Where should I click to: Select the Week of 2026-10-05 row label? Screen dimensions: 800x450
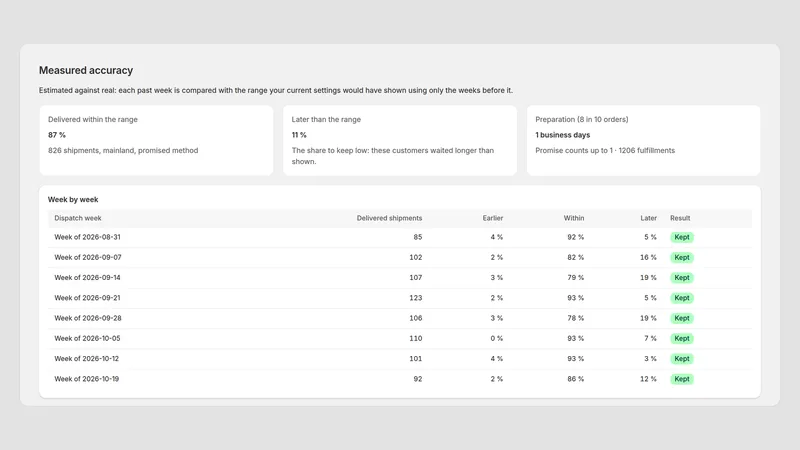coord(87,339)
